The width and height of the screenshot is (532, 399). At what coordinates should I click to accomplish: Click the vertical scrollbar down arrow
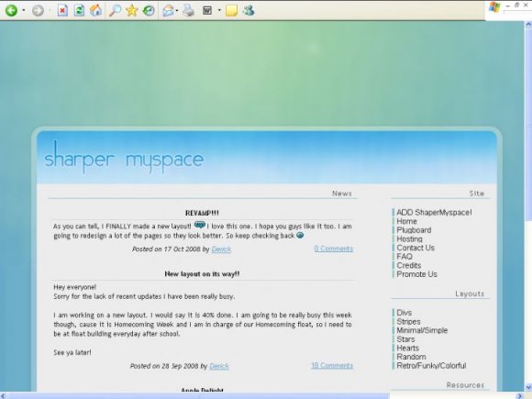click(x=528, y=387)
